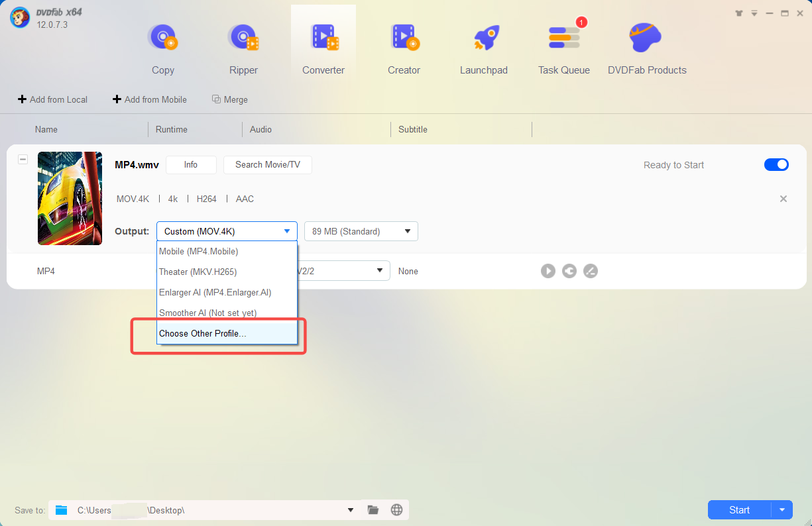Screen dimensions: 812x526
Task: Click the globe icon beside save path
Action: pyautogui.click(x=397, y=509)
